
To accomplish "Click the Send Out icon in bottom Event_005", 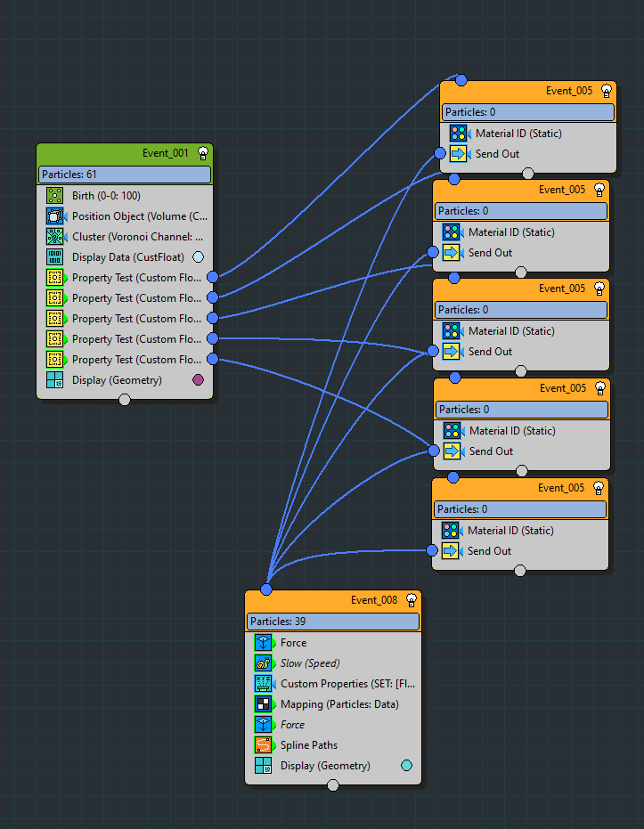I will [451, 551].
